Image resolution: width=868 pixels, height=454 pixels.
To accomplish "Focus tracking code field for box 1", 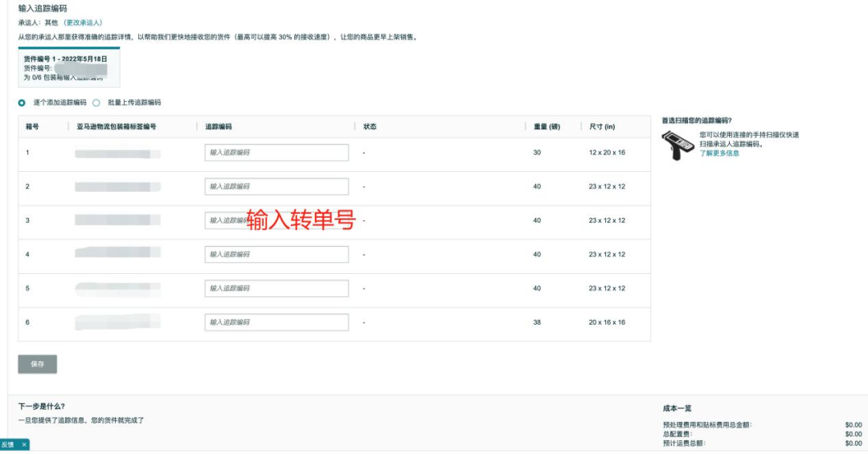I will pyautogui.click(x=276, y=152).
